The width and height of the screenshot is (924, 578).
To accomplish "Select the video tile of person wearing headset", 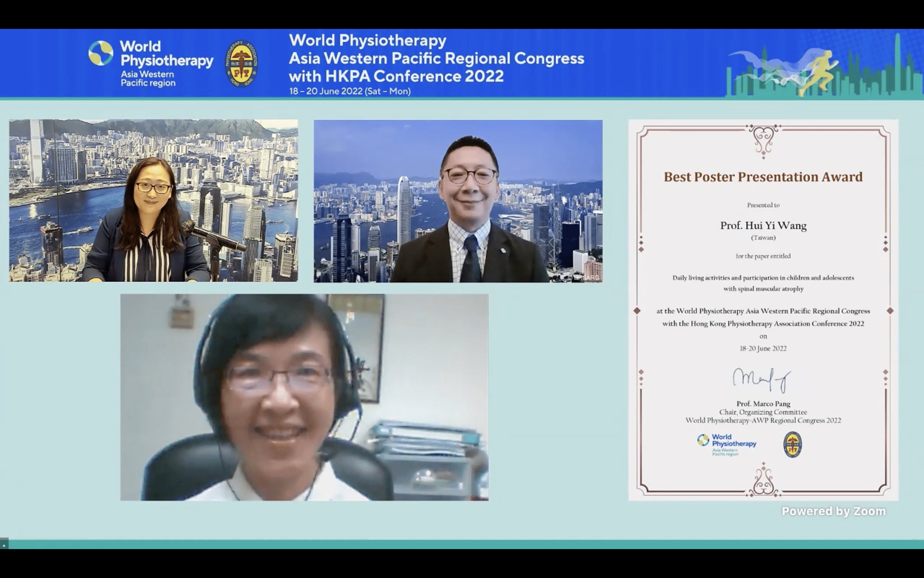I will [304, 397].
